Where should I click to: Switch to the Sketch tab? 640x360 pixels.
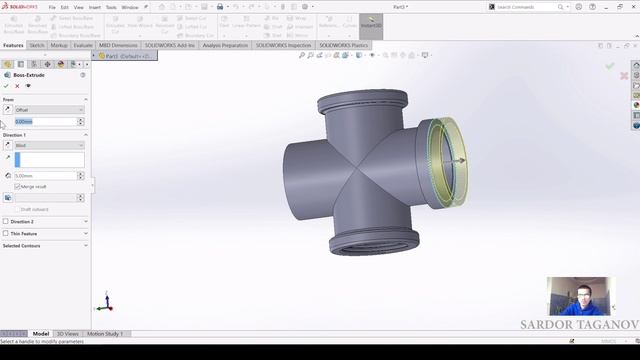point(37,45)
